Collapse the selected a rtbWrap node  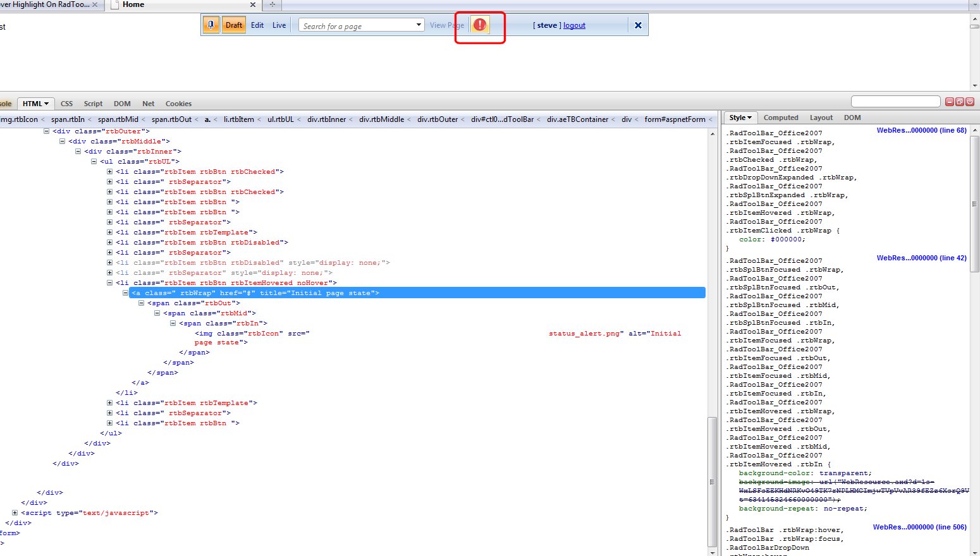point(125,293)
